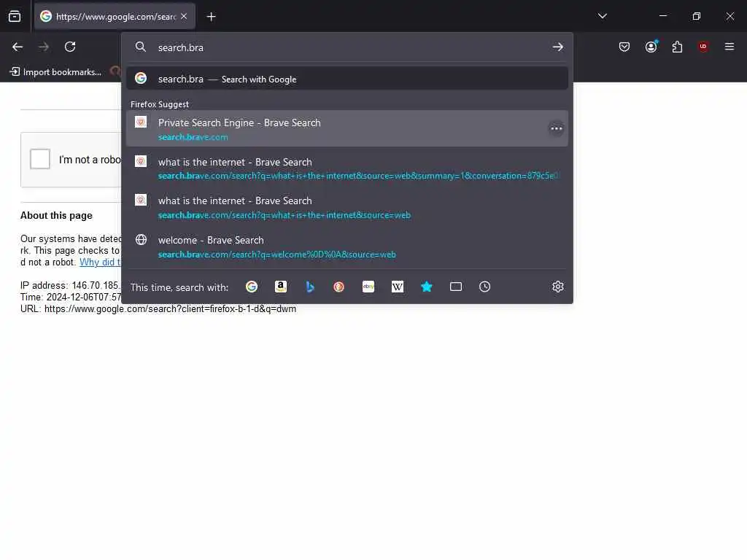This screenshot has width=747, height=560.
Task: Restore down the Firefox window
Action: pyautogui.click(x=697, y=16)
